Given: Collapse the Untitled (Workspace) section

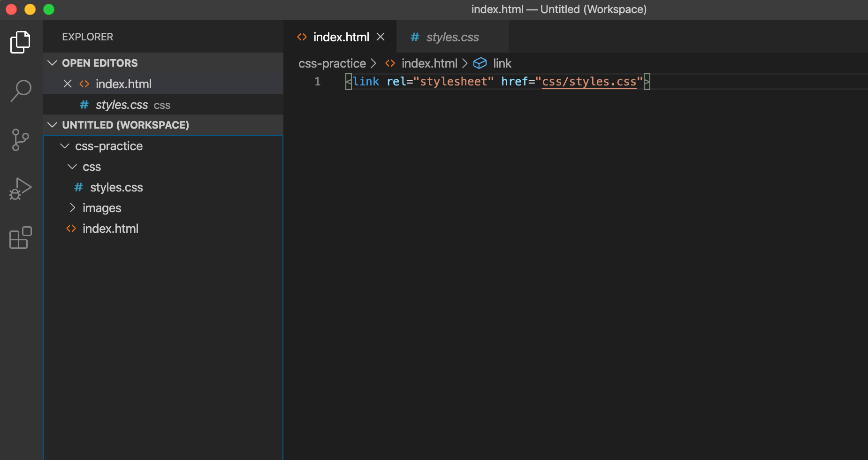Looking at the screenshot, I should pos(163,125).
